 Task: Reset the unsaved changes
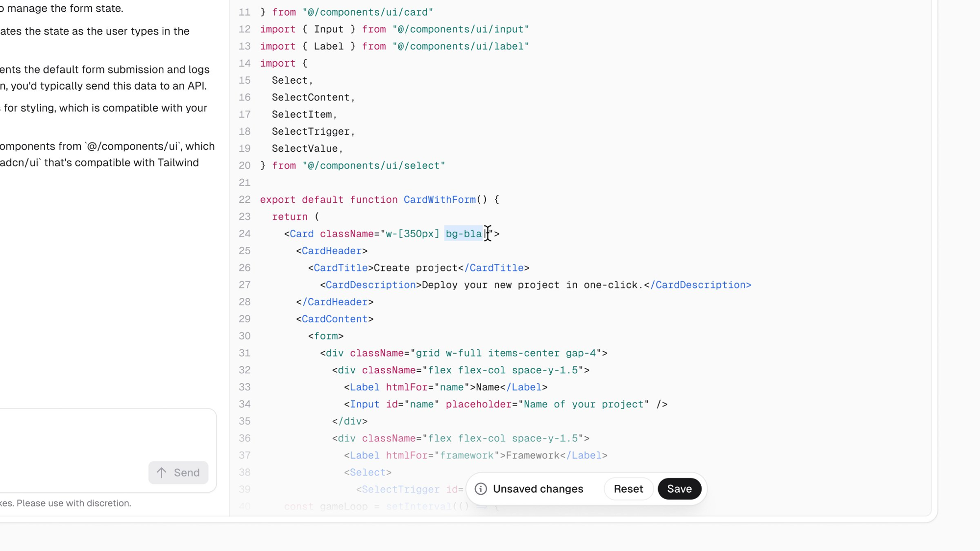pos(628,489)
